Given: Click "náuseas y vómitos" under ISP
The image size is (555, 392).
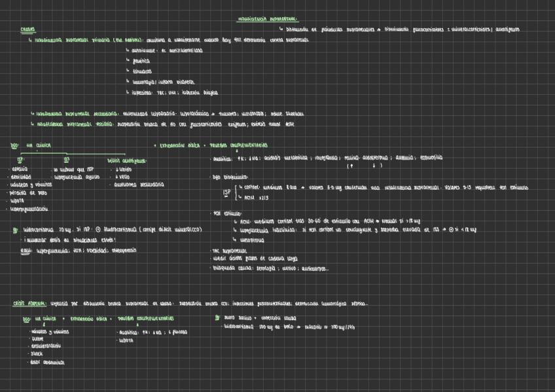Looking at the screenshot, I should coord(31,185).
